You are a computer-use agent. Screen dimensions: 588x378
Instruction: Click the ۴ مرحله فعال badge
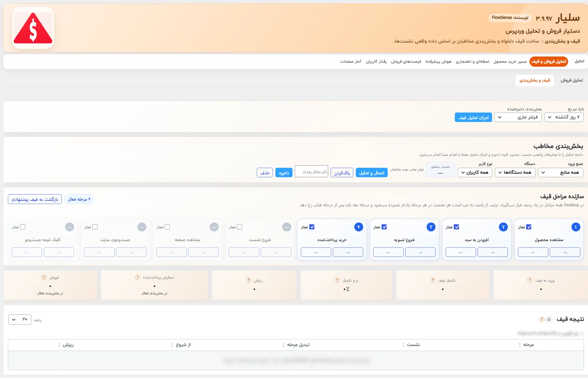pos(79,199)
